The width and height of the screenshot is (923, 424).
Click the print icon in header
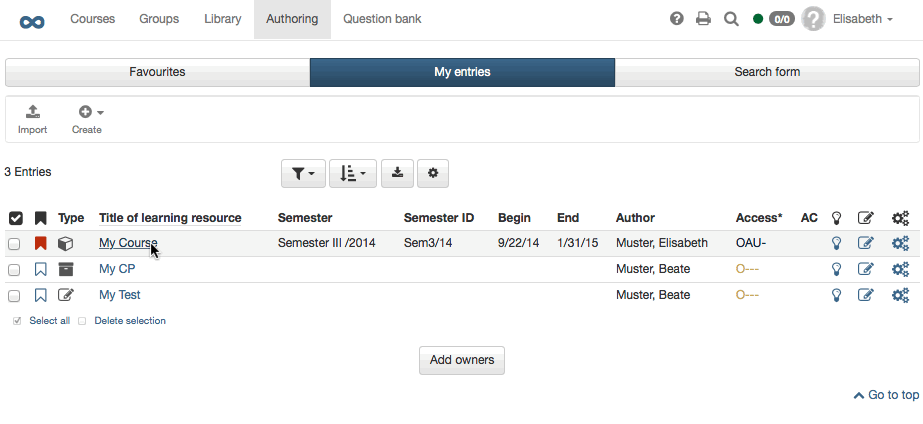[x=704, y=19]
